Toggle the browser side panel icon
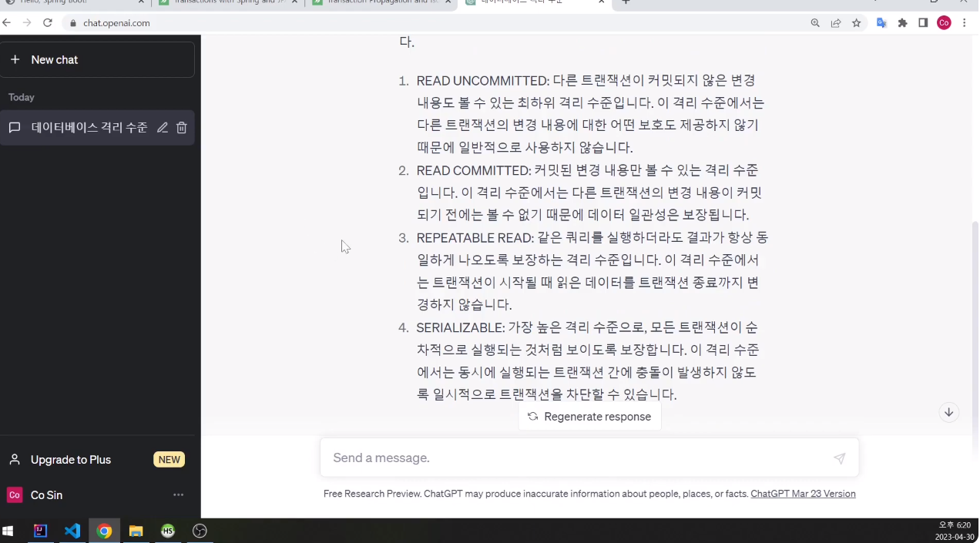The image size is (980, 543). (923, 23)
